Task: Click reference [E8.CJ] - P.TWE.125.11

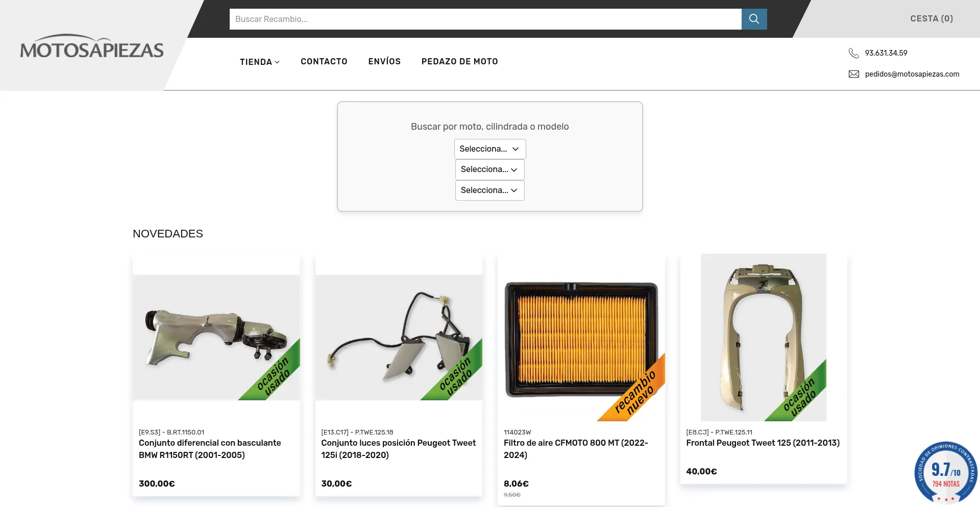Action: click(719, 432)
